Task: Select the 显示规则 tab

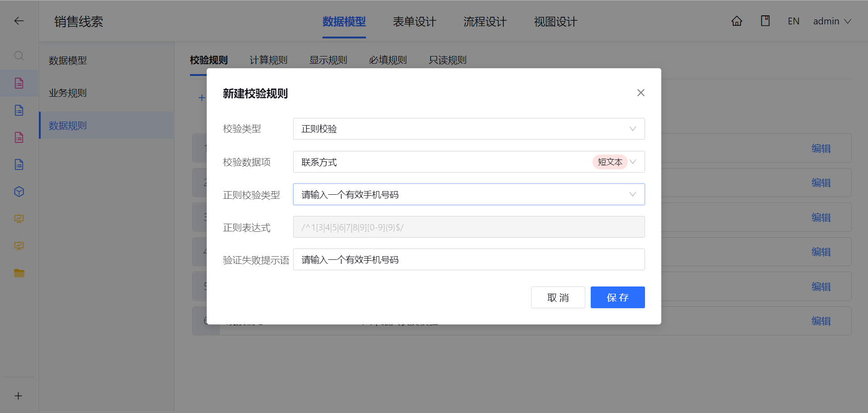Action: pos(328,60)
